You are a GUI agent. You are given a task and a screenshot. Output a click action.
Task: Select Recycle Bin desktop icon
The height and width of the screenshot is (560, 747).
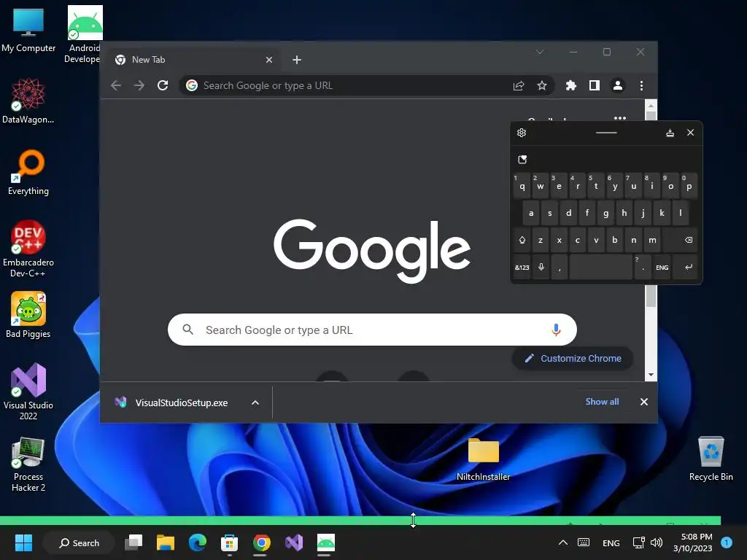click(711, 459)
